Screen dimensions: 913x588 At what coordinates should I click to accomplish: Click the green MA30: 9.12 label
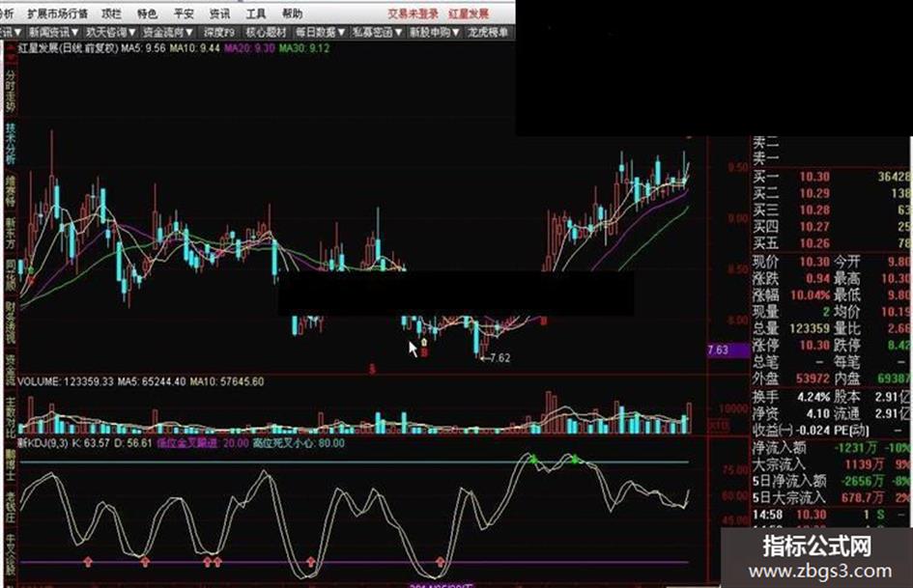pos(304,48)
